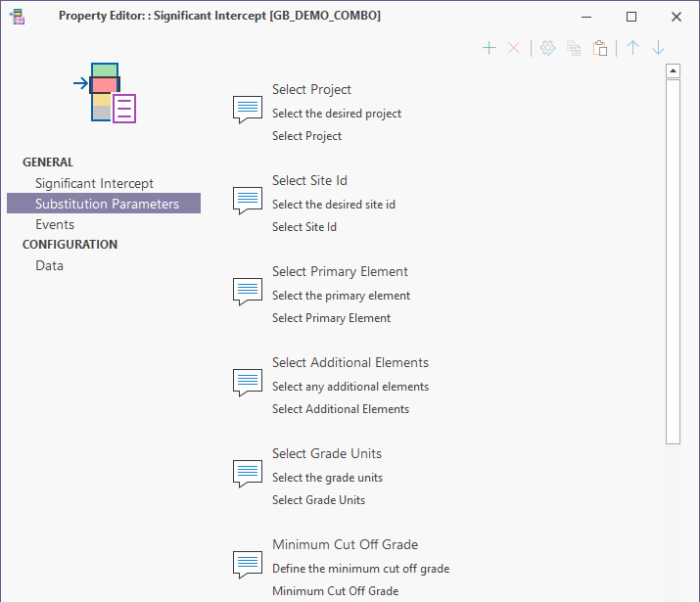Viewport: 700px width, 602px height.
Task: Click 'Define the minimum cut off grade' description
Action: coord(360,569)
